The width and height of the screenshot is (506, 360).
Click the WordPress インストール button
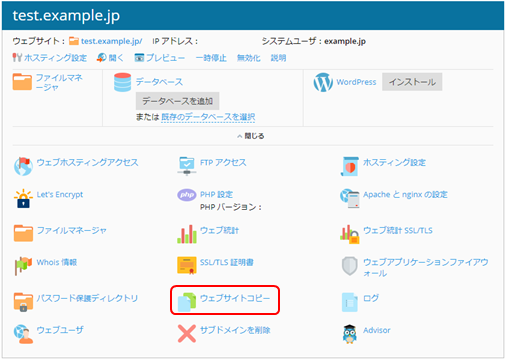412,82
